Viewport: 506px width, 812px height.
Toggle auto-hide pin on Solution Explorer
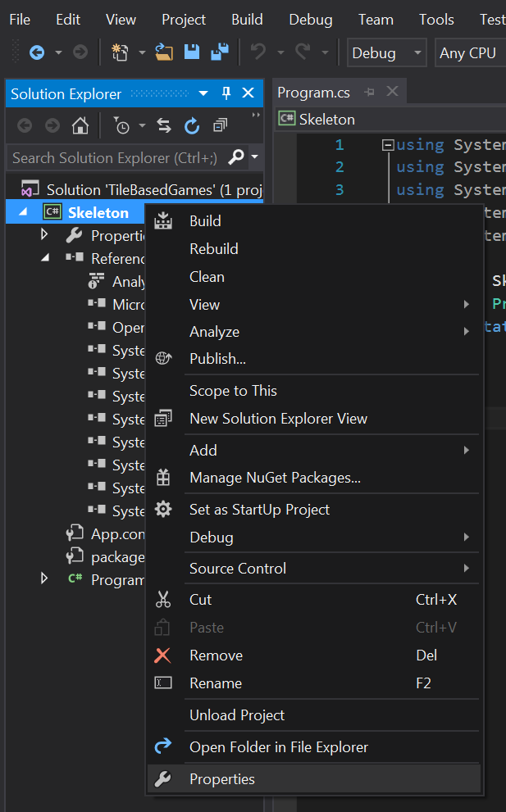(x=226, y=93)
